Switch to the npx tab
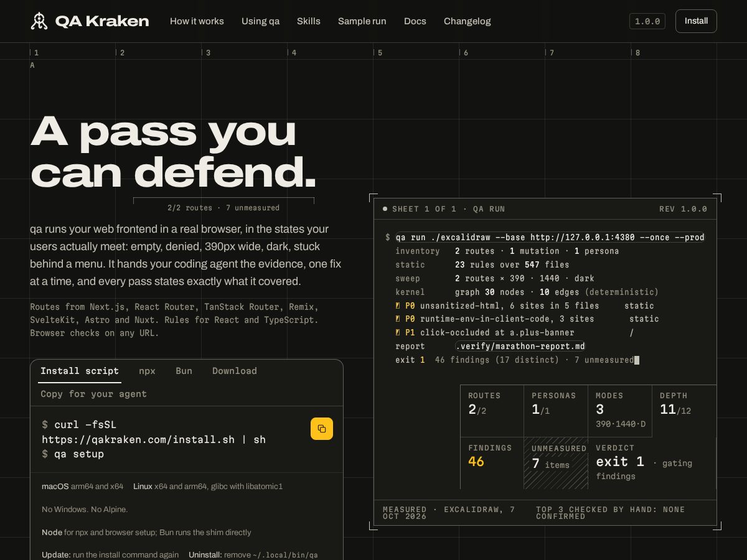747x560 pixels. click(x=148, y=371)
